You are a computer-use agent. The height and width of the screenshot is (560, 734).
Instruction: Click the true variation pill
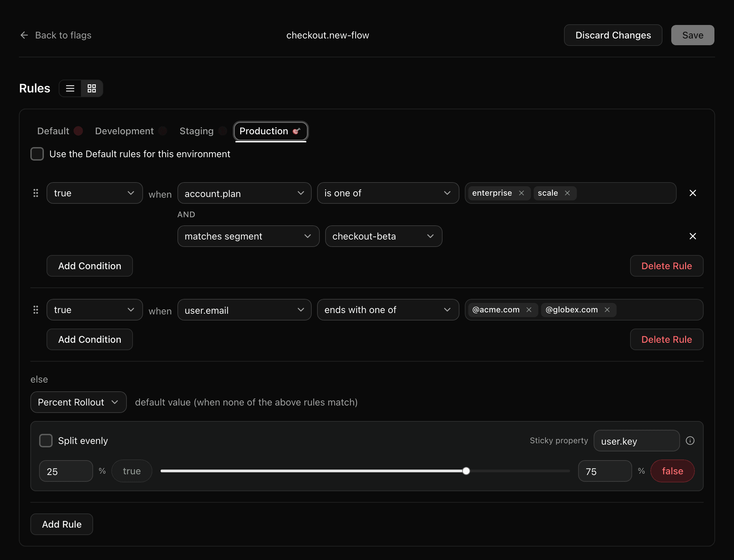click(x=132, y=471)
